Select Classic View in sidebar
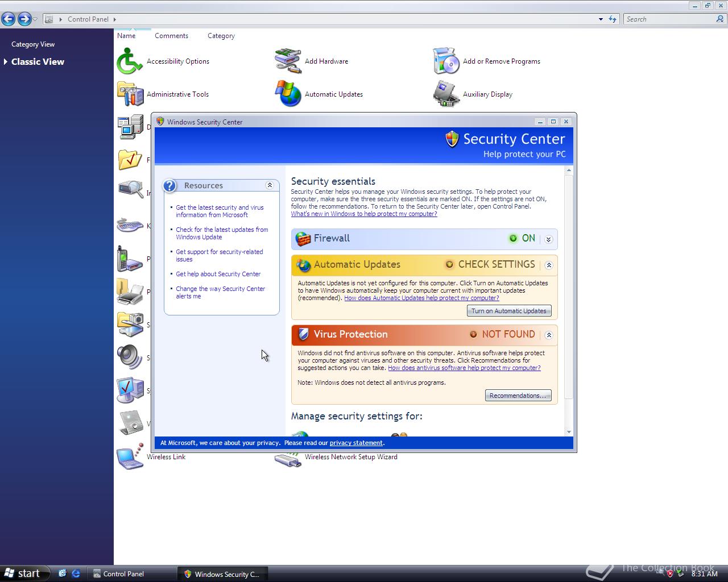The image size is (728, 582). [x=38, y=61]
